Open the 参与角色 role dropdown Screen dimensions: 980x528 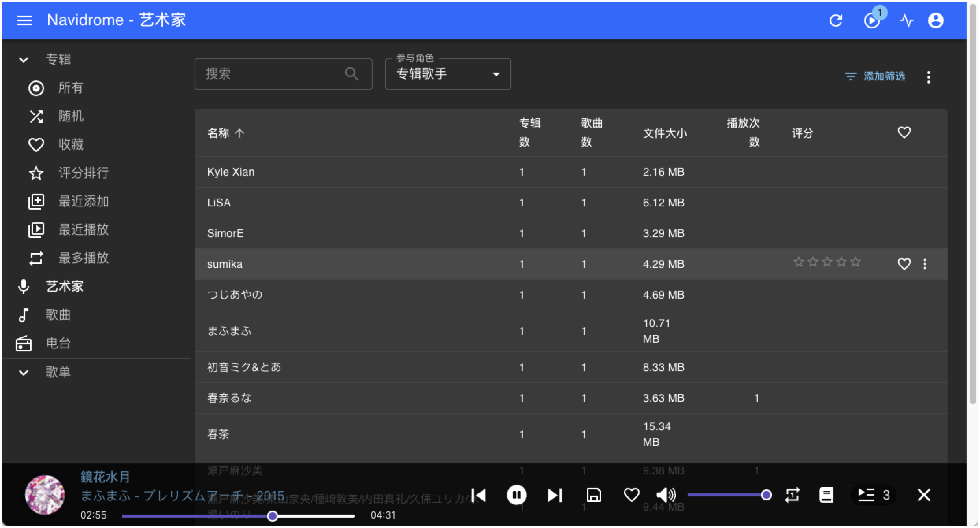tap(448, 74)
